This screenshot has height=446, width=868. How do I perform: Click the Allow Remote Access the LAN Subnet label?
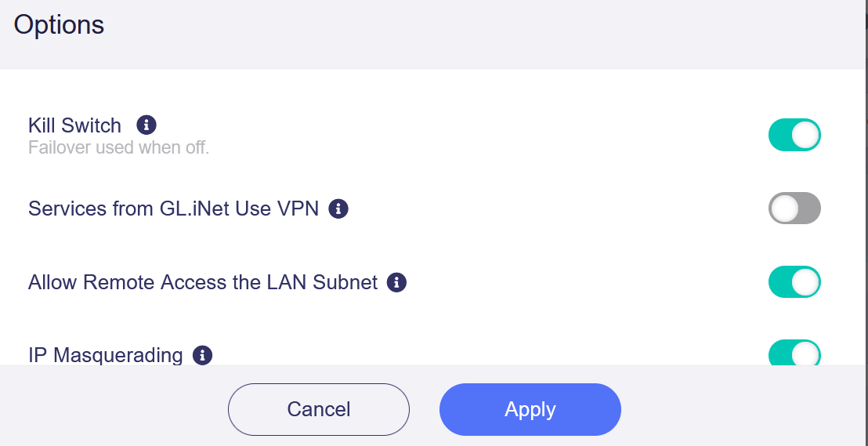[x=203, y=282]
